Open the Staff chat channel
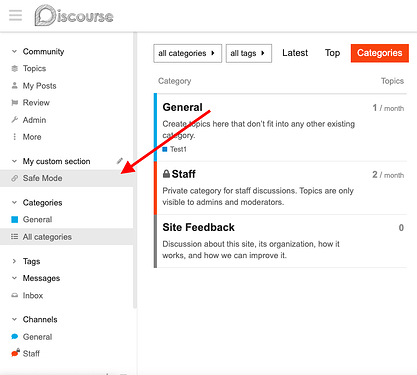 point(31,353)
